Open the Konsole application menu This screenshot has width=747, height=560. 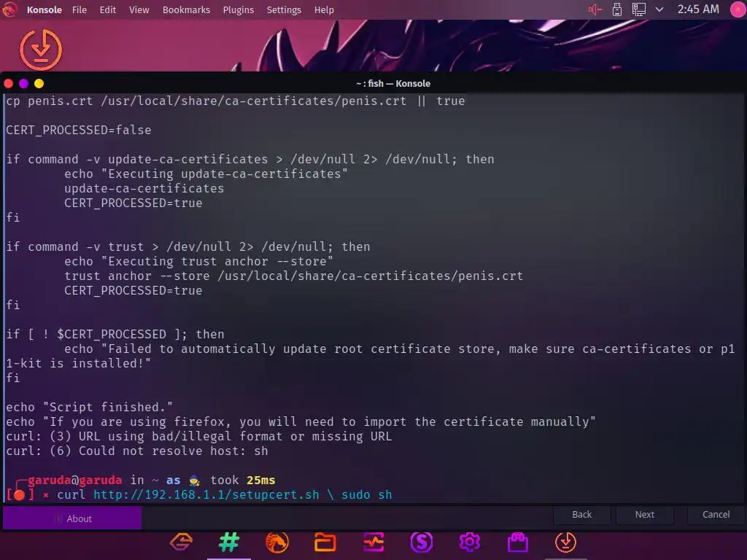click(x=44, y=10)
